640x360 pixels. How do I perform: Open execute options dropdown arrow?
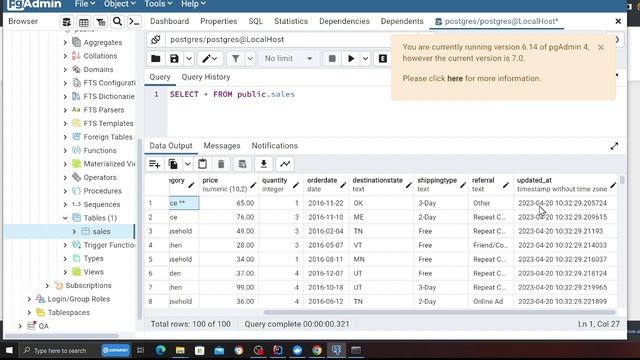tap(365, 58)
